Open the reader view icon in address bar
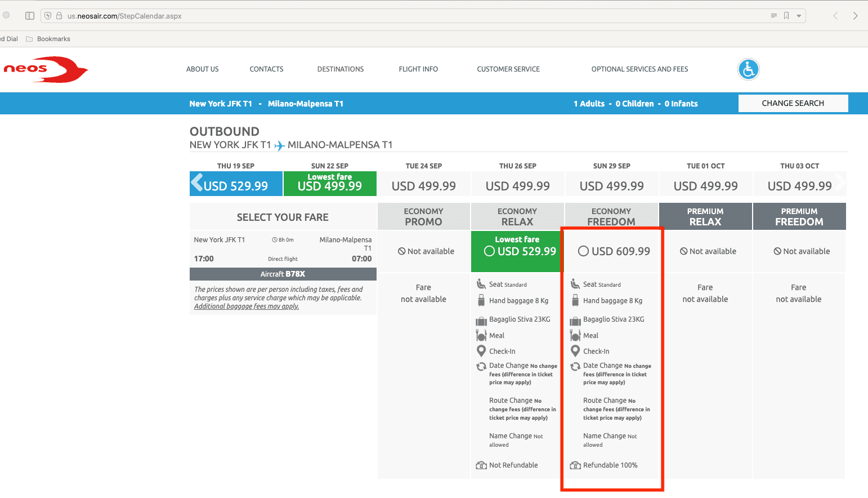Viewport: 868px width, 498px height. (774, 16)
